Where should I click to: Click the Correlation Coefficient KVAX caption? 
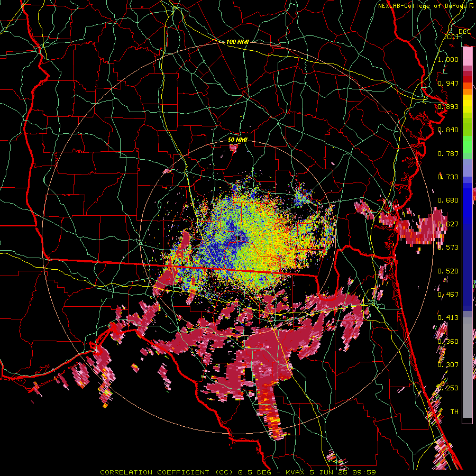[238, 472]
